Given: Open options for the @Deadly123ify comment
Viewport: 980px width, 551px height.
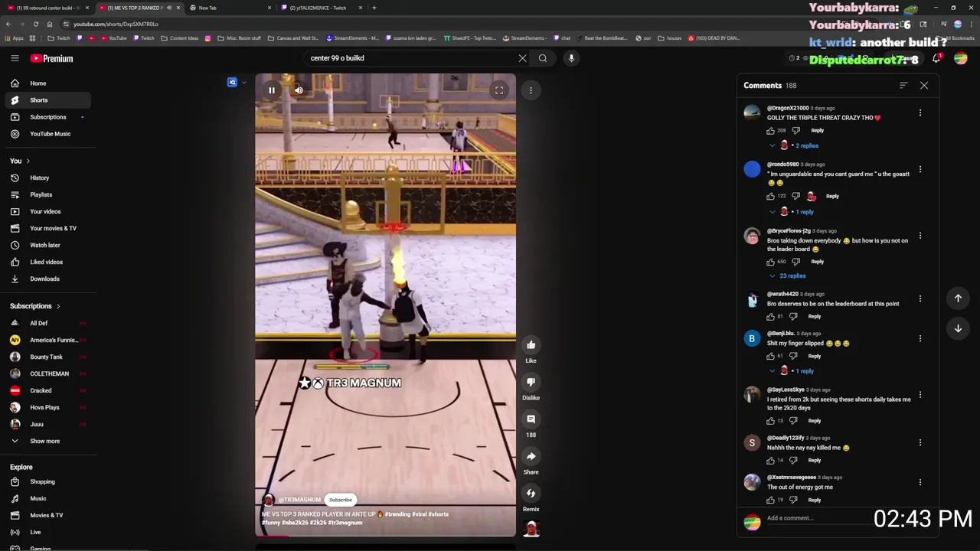Looking at the screenshot, I should click(920, 442).
